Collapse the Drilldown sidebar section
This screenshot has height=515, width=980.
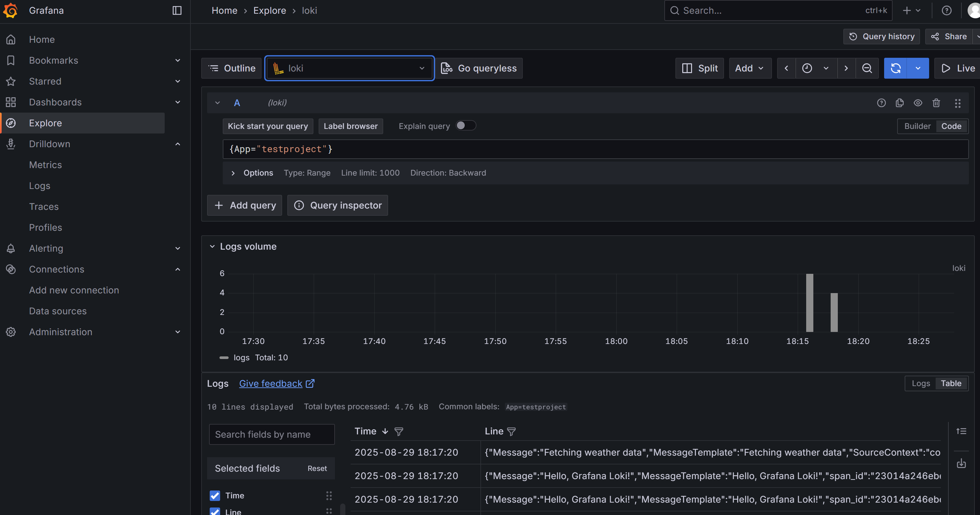(177, 144)
